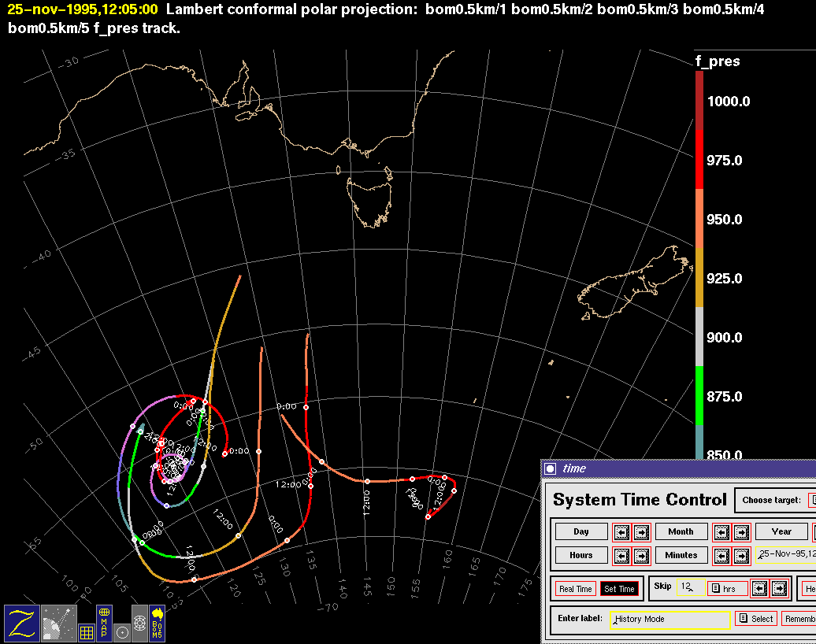
Task: Click the Zebra 'Z' icon
Action: click(21, 622)
